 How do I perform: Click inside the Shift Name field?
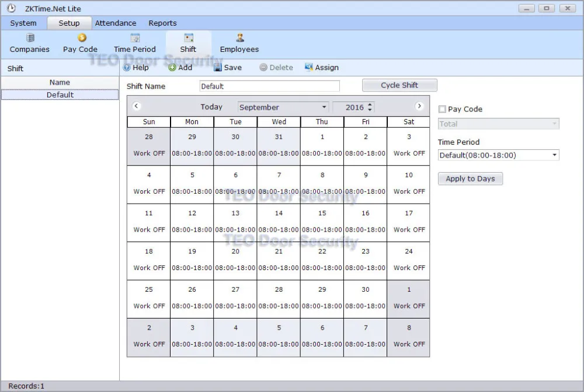tap(270, 86)
